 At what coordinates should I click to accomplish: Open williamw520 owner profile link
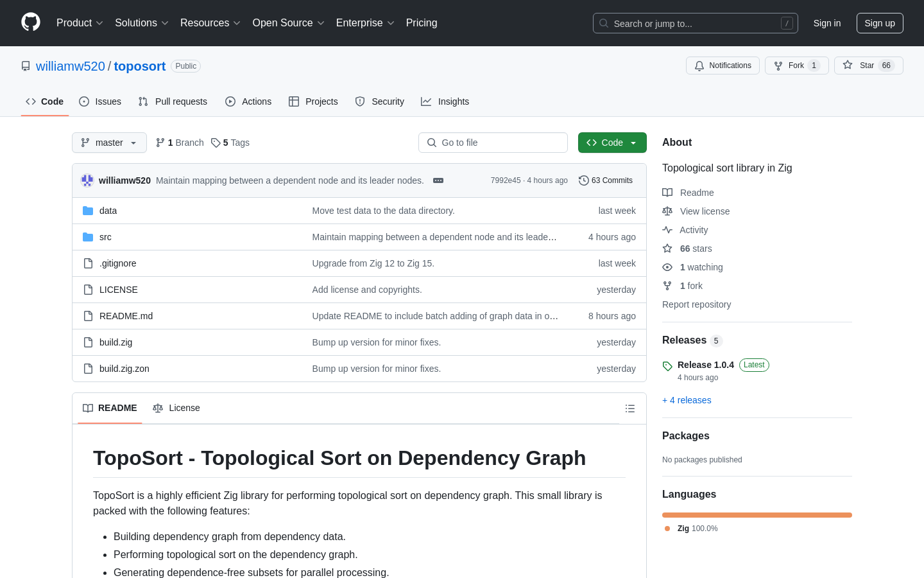point(71,66)
